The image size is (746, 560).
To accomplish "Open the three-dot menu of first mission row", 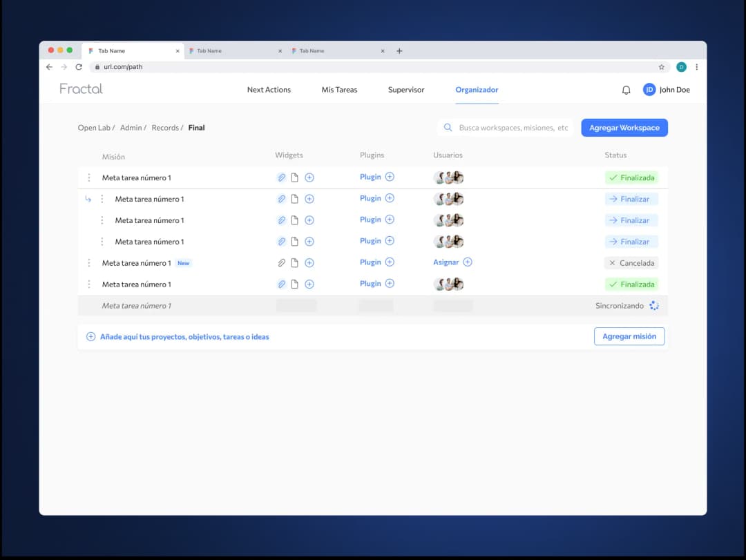I will (88, 177).
